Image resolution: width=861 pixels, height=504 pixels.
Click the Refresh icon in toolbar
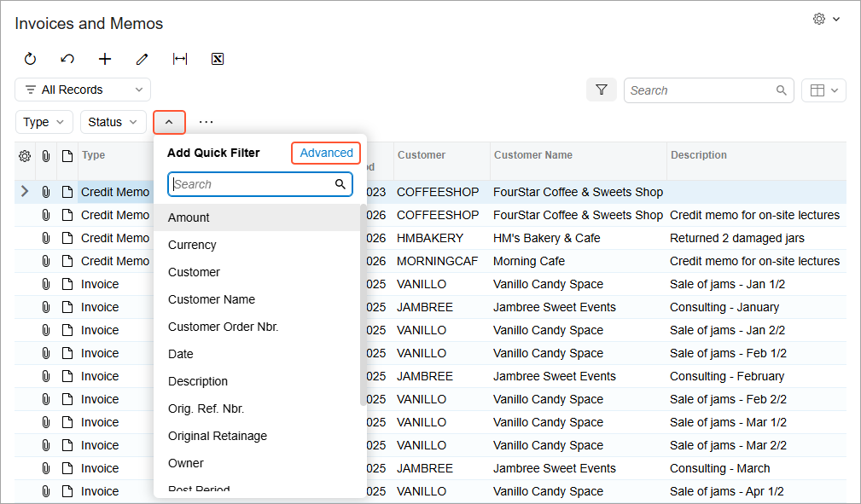[30, 59]
